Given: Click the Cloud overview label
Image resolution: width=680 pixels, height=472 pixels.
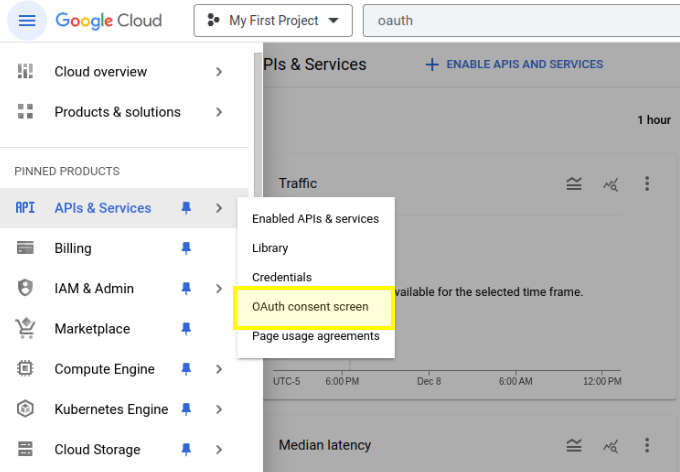Looking at the screenshot, I should [x=101, y=72].
